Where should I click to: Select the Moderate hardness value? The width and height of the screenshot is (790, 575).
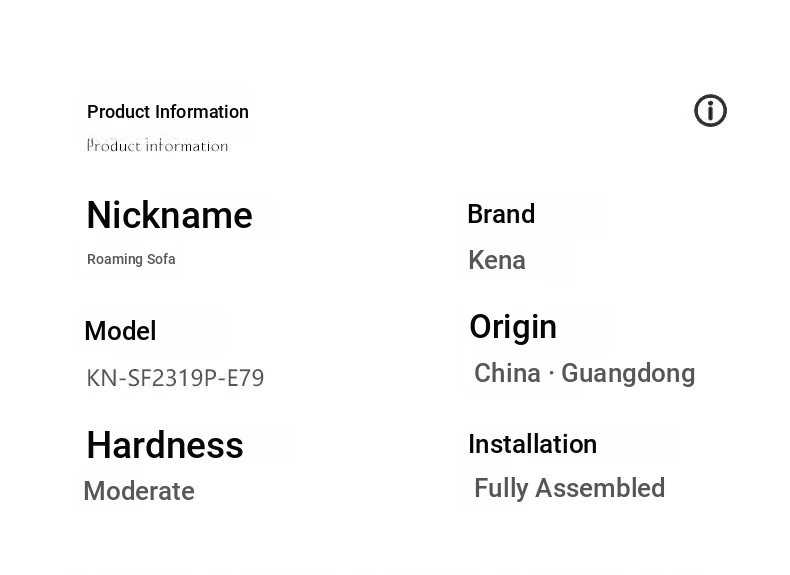coord(139,491)
